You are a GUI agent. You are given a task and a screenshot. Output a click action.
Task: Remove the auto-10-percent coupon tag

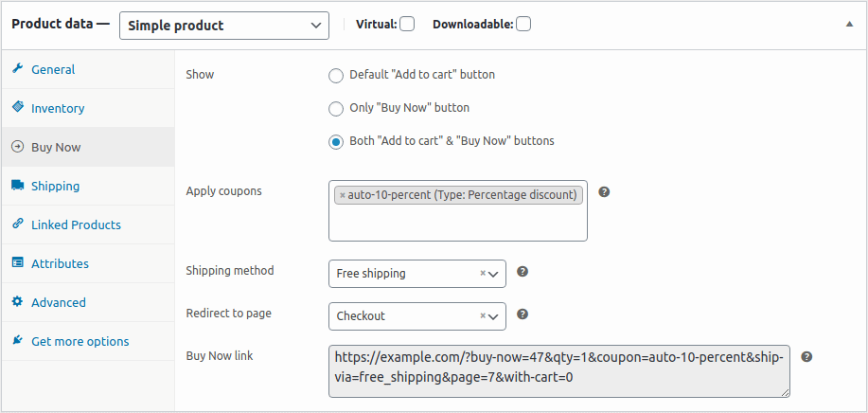click(342, 195)
